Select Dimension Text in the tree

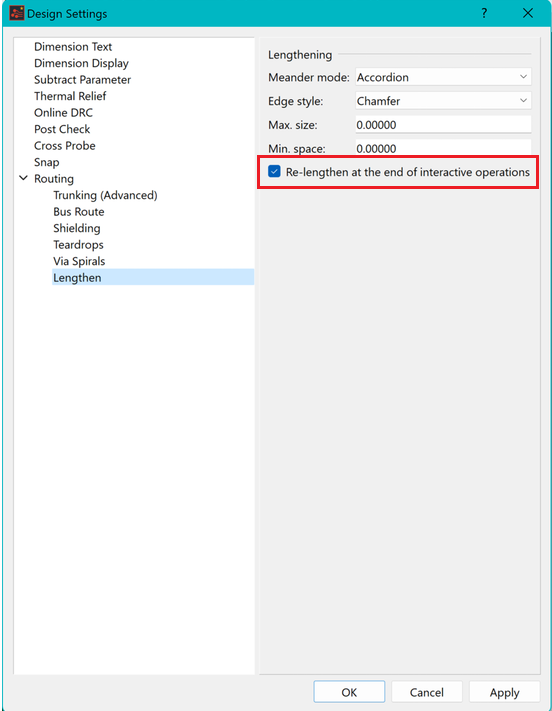point(73,47)
